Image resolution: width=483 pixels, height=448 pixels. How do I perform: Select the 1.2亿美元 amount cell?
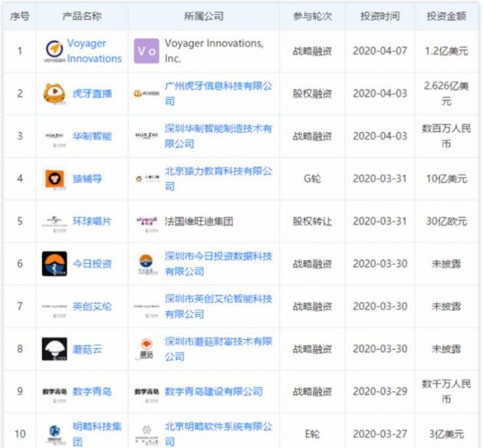coord(446,51)
